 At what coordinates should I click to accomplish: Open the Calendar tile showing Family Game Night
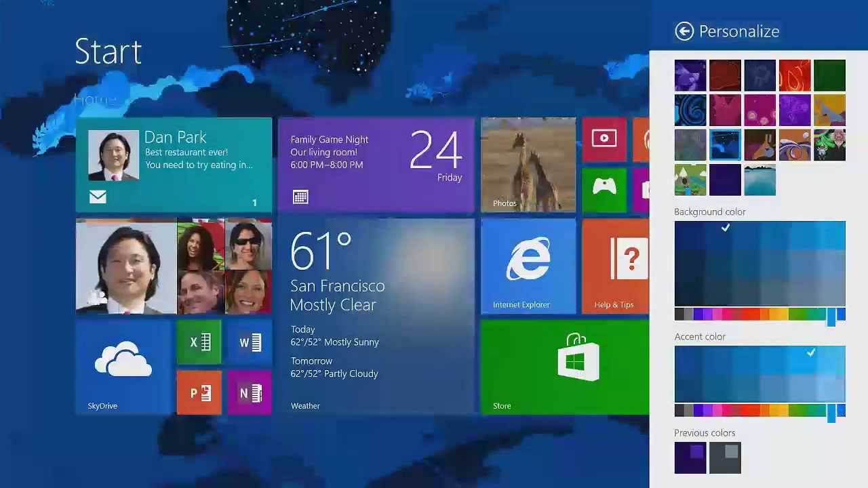point(376,165)
